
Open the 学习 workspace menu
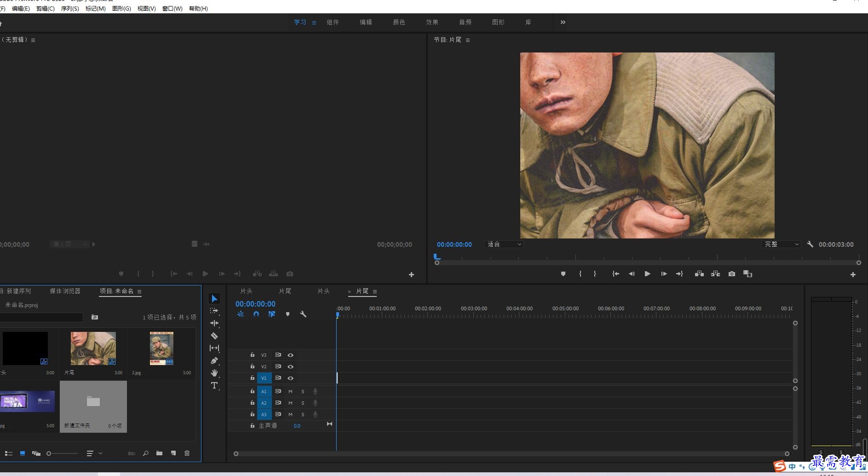[x=314, y=23]
